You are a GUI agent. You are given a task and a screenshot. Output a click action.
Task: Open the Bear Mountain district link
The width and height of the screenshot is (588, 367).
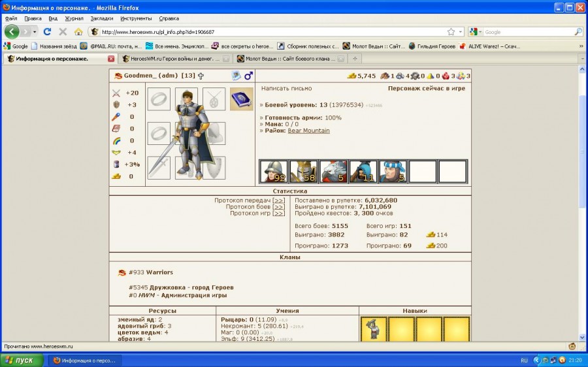click(308, 131)
